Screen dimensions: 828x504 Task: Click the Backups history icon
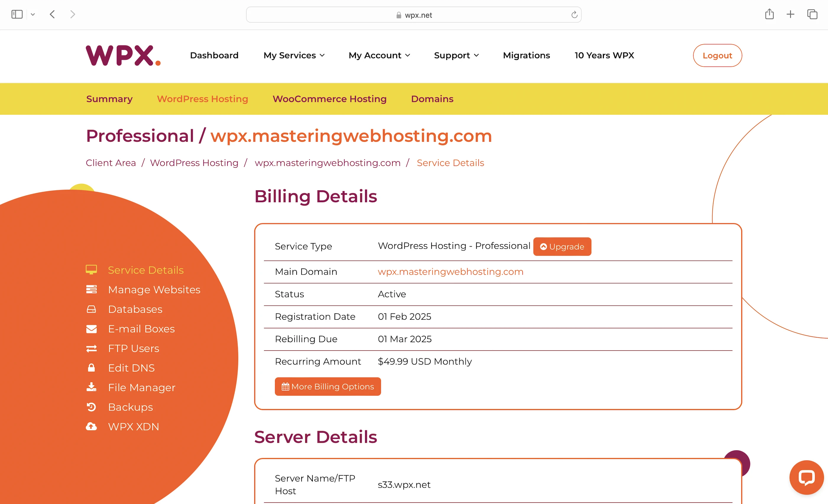click(91, 407)
